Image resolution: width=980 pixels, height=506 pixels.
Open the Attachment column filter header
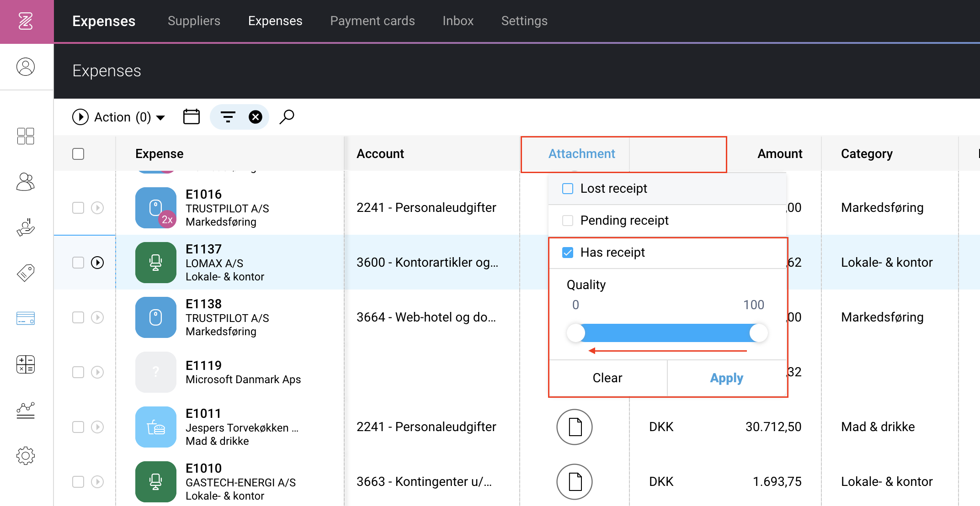click(581, 154)
